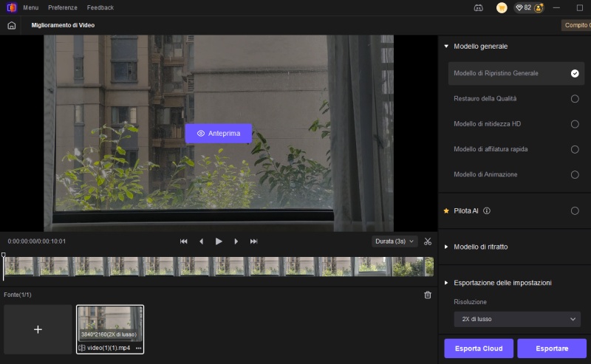
Task: Click the timeline filmstrip
Action: (219, 267)
